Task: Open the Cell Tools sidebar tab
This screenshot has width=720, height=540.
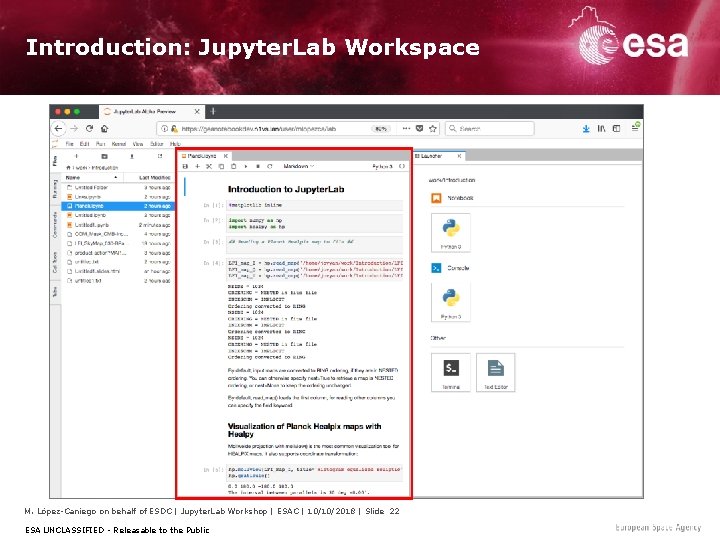Action: coord(55,262)
